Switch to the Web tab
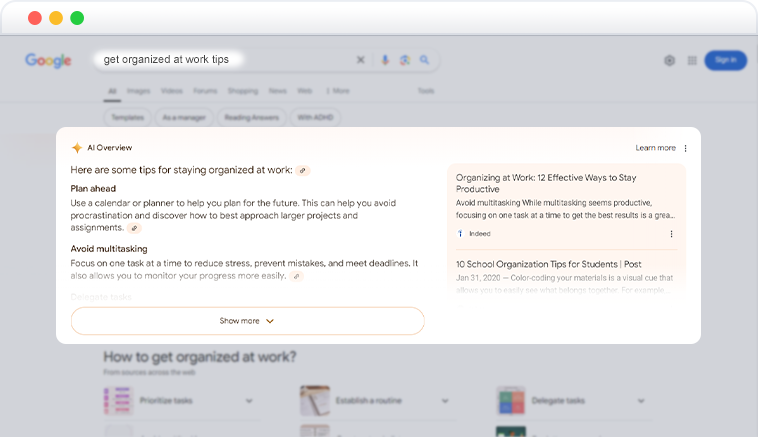 coord(305,91)
